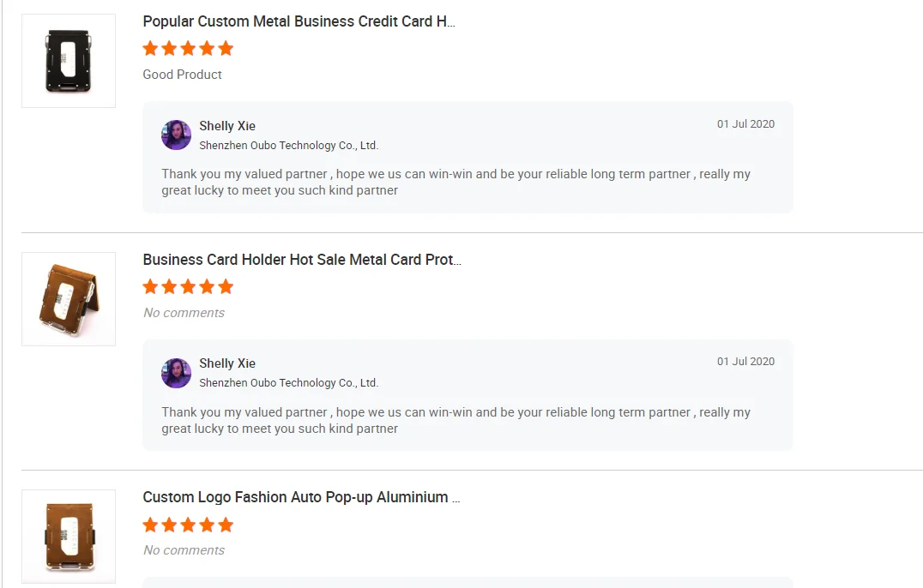
Task: Open the Custom Logo Fashion product thumbnail
Action: [x=69, y=537]
